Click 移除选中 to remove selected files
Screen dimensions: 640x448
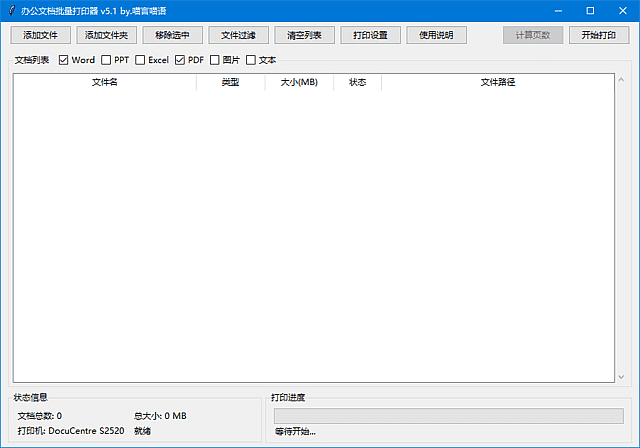tap(172, 35)
